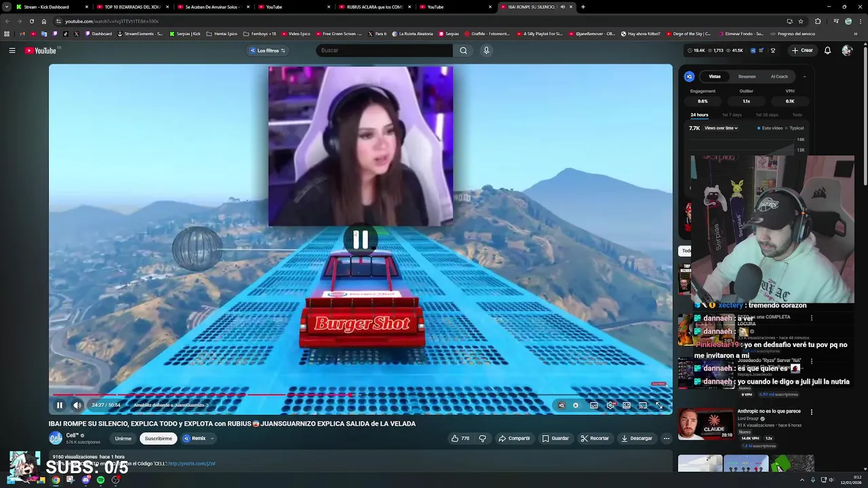Open the 'StreamElements' bookmark
This screenshot has width=868, height=488.
[x=140, y=34]
